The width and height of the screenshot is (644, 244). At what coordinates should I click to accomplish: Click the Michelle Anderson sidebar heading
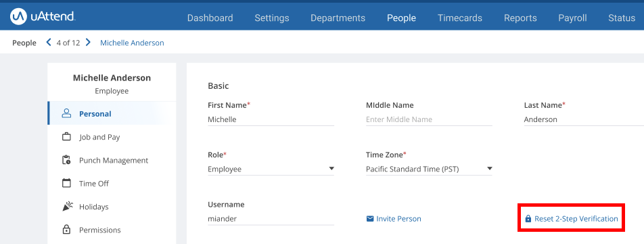point(112,78)
